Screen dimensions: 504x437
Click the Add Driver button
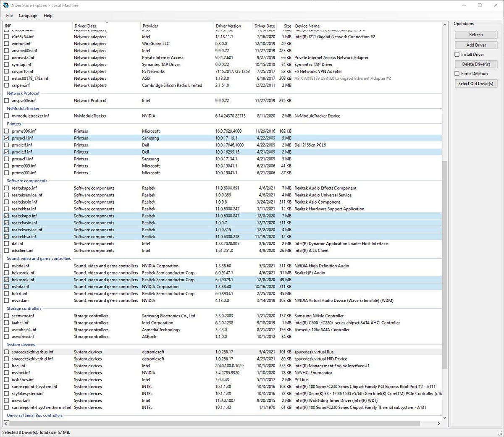[475, 45]
